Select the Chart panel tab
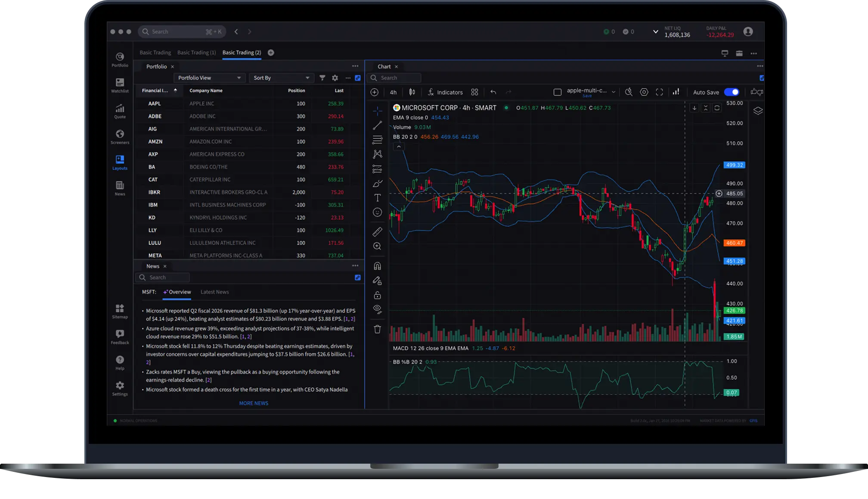The width and height of the screenshot is (868, 499). (x=384, y=66)
